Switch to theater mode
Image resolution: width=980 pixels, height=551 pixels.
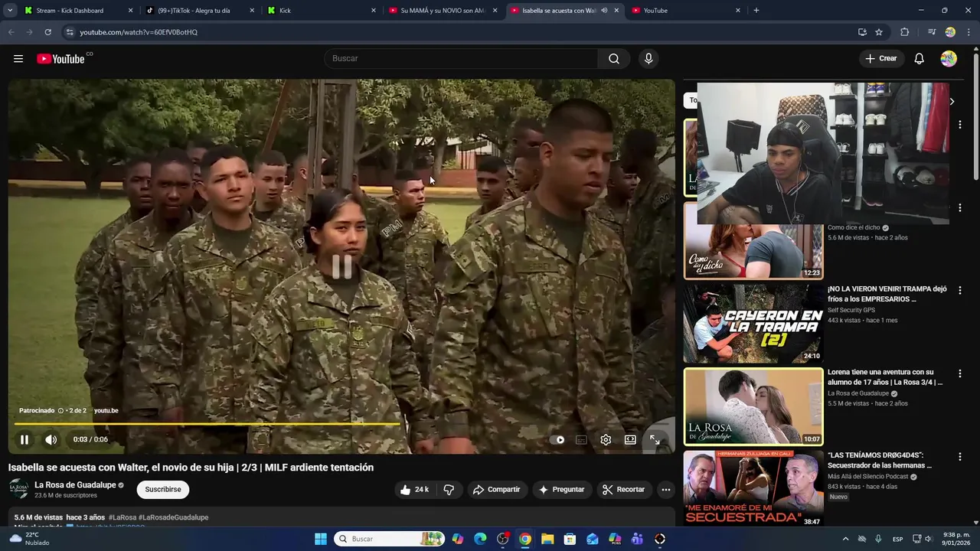(630, 440)
